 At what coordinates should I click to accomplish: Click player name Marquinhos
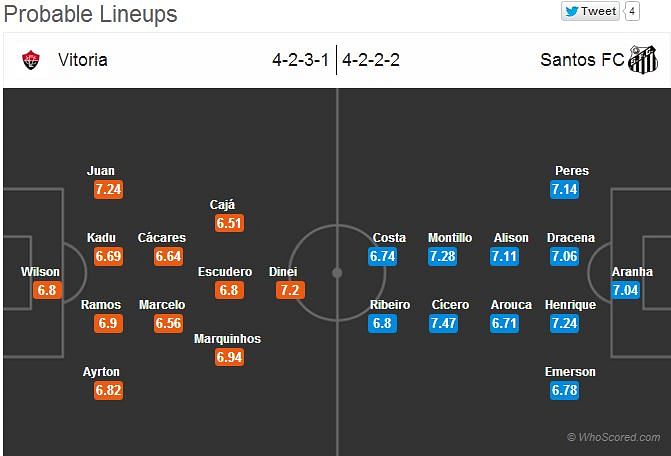coord(227,339)
